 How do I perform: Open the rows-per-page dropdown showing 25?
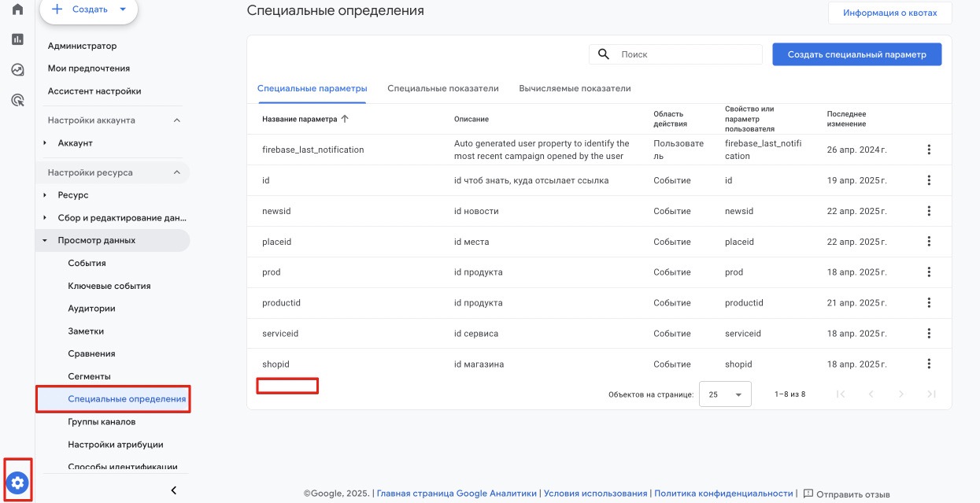point(725,394)
